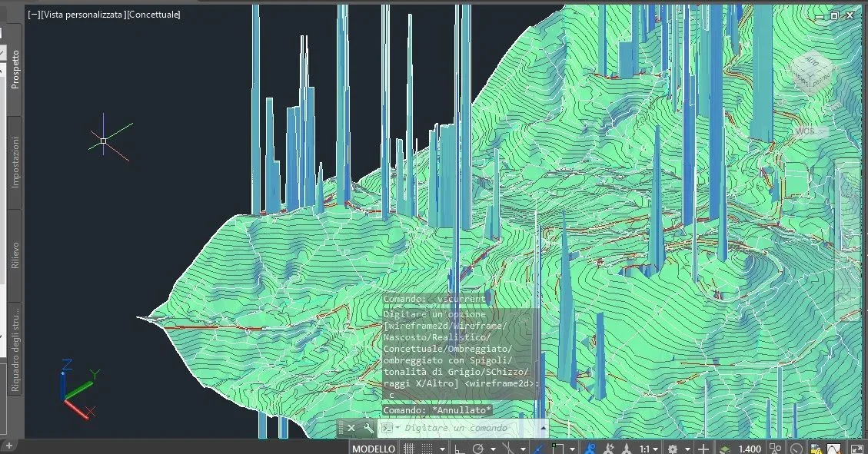Image resolution: width=868 pixels, height=454 pixels.
Task: Grab the command line drag handle
Action: tap(341, 428)
